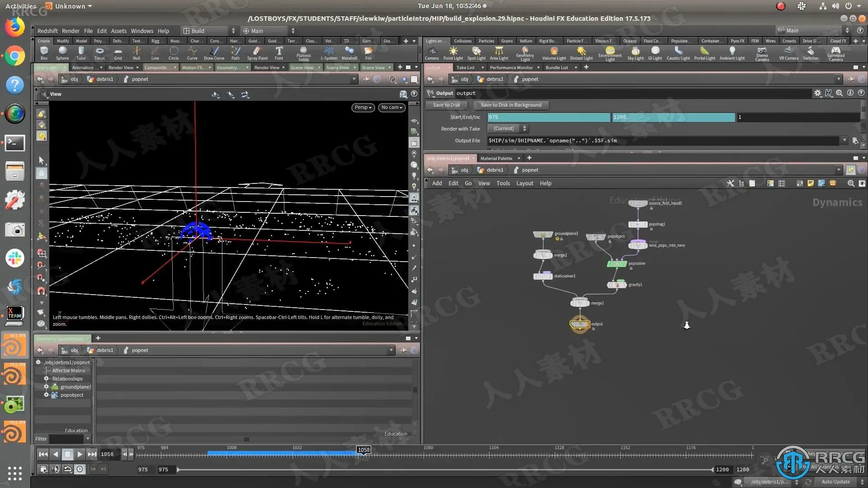Image resolution: width=868 pixels, height=488 pixels.
Task: Expand the popobject tree item
Action: [46, 395]
